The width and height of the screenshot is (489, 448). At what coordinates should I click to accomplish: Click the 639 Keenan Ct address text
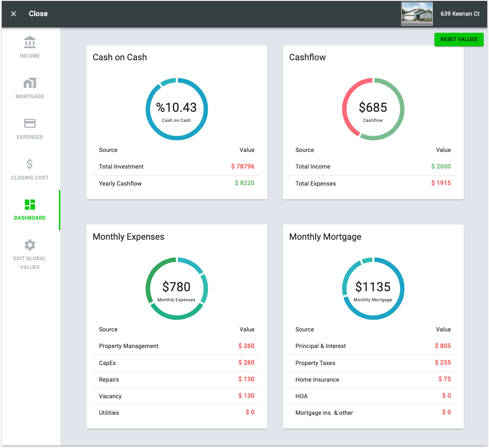click(x=460, y=14)
